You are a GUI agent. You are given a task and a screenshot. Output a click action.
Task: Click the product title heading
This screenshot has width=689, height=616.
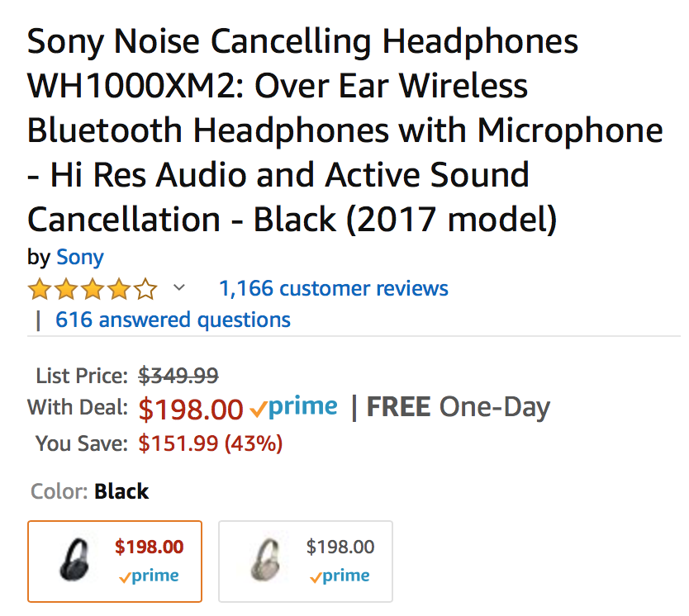point(345,130)
